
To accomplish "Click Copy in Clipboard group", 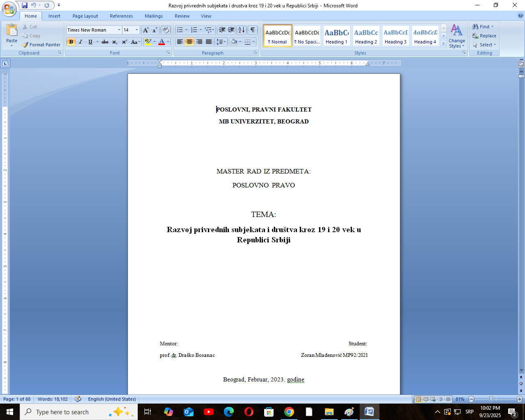I will (31, 36).
